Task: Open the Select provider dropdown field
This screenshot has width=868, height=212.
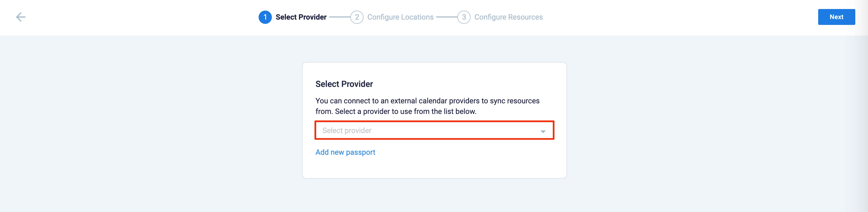Action: coord(428,130)
